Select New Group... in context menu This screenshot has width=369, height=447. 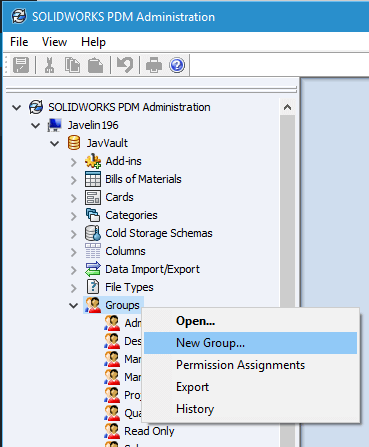(250, 343)
